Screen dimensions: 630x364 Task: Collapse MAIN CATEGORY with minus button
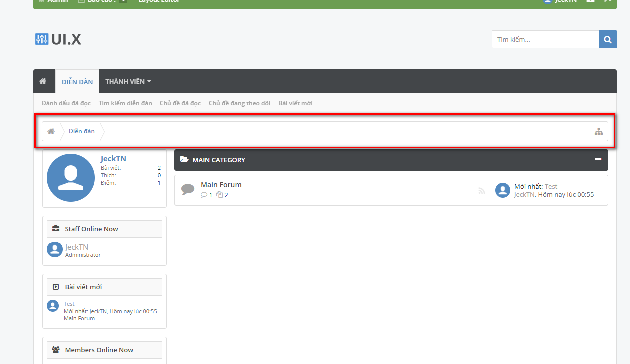pyautogui.click(x=598, y=159)
